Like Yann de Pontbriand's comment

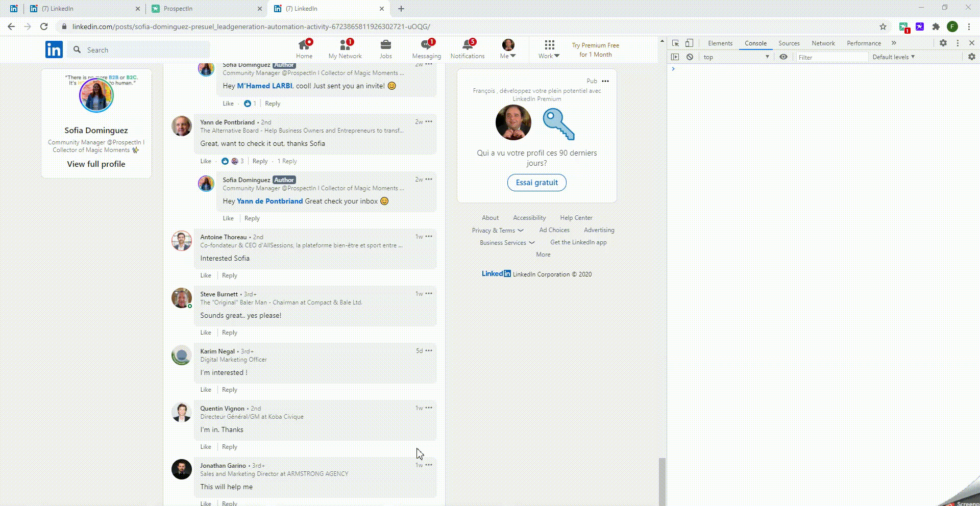tap(206, 161)
